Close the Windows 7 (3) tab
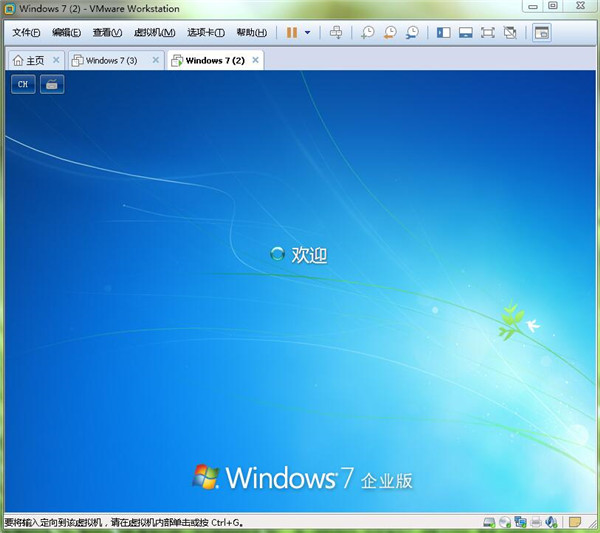Image resolution: width=600 pixels, height=533 pixels. tap(156, 60)
